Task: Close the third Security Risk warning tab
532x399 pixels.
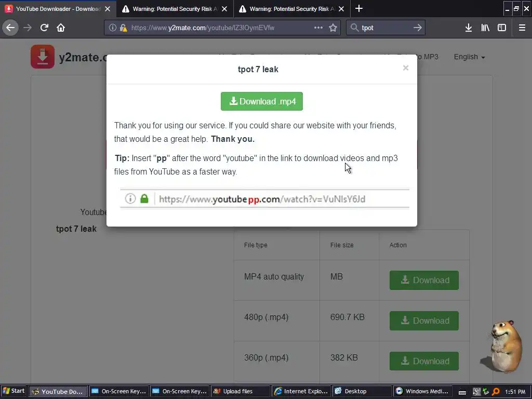Action: click(x=341, y=9)
